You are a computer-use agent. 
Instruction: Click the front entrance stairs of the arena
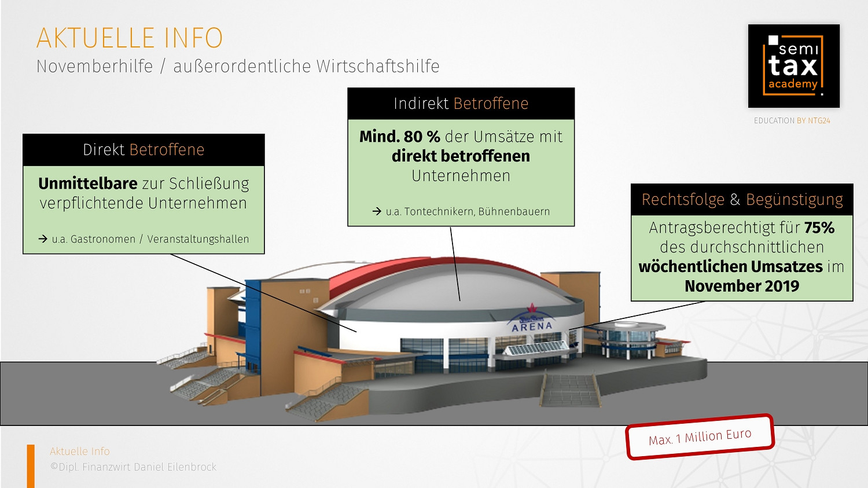[x=570, y=391]
